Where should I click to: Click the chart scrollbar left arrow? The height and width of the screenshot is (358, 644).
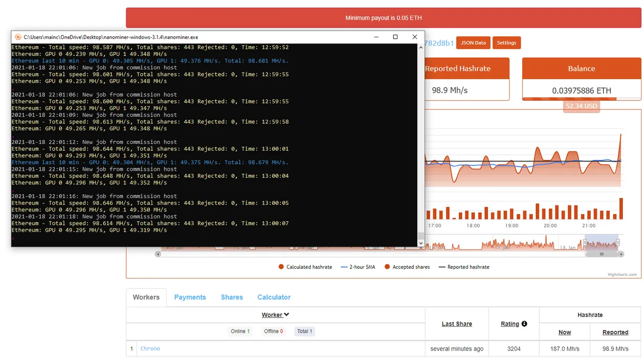click(158, 254)
